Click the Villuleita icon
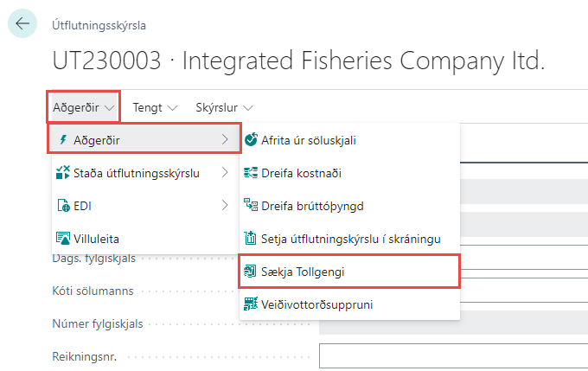This screenshot has height=371, width=588. 63,238
